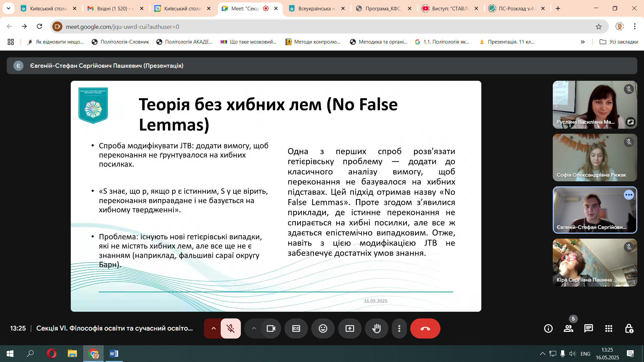Show the participants list
The height and width of the screenshot is (362, 644).
pos(568,328)
